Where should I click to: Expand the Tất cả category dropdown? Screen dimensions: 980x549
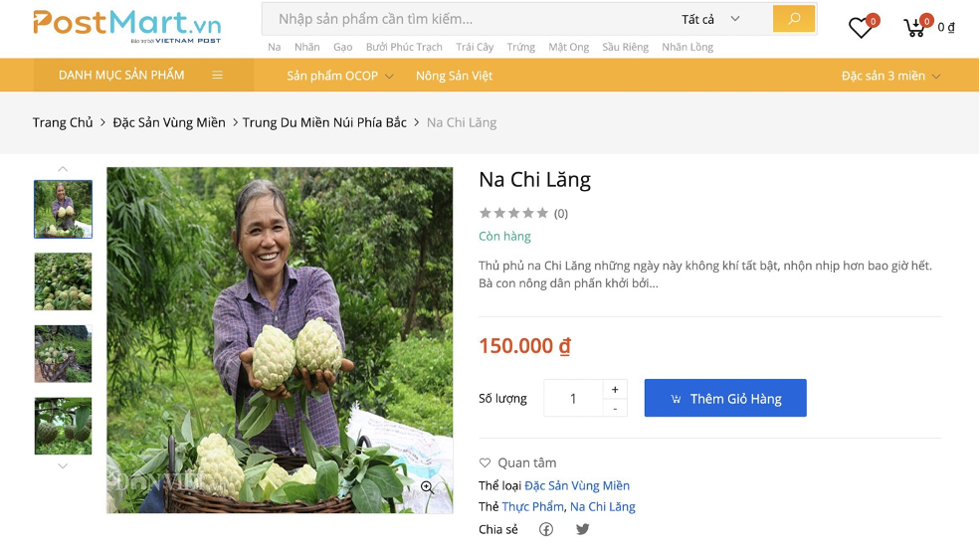coord(710,19)
